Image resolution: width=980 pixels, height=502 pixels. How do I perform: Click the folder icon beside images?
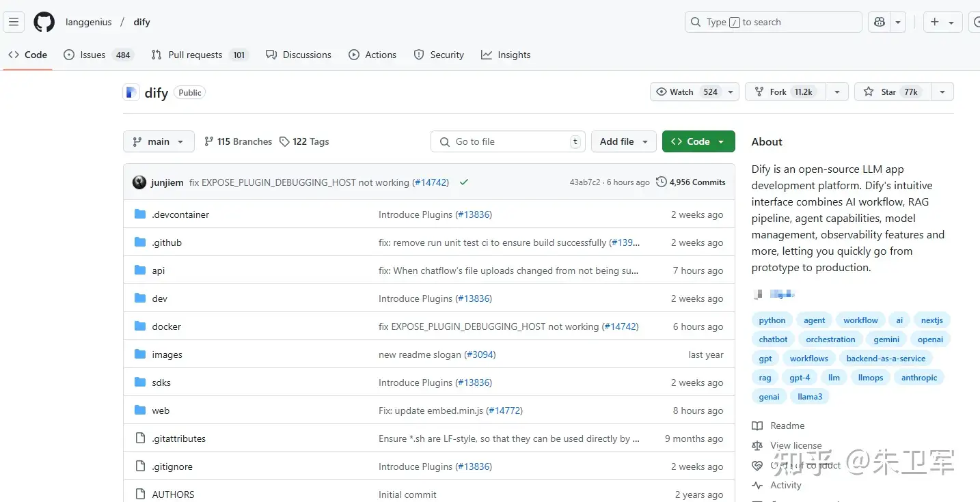coord(140,354)
